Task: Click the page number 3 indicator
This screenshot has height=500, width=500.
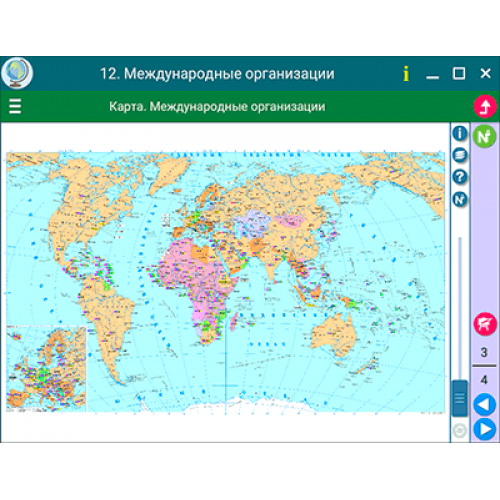Action: tap(484, 352)
